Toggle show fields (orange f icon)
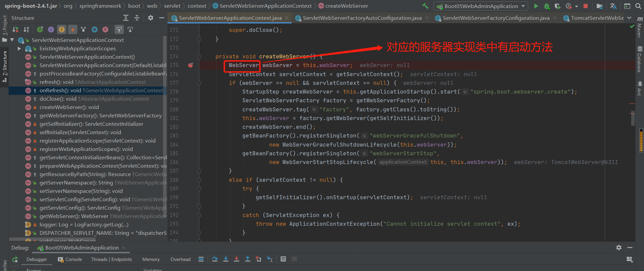The image size is (644, 271). pos(62,30)
